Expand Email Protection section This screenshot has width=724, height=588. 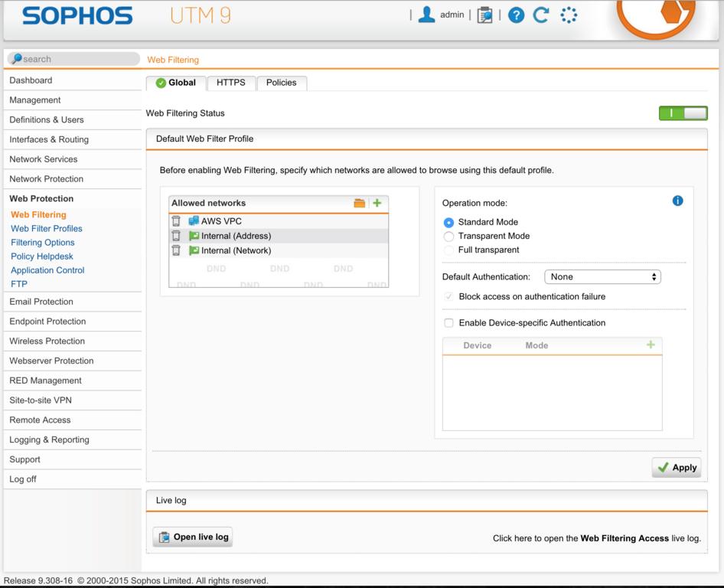pos(73,302)
